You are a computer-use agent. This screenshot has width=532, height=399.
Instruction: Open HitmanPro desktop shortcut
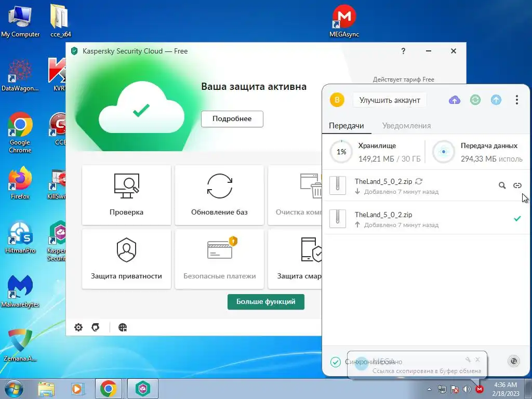(20, 237)
